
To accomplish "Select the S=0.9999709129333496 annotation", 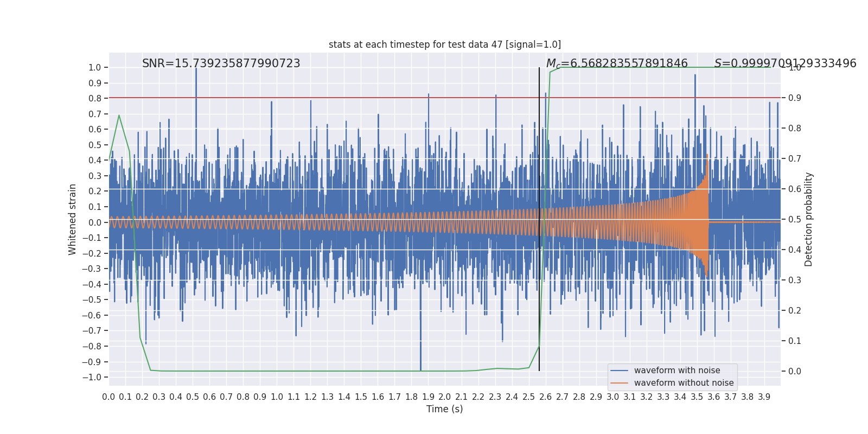I will pos(786,63).
